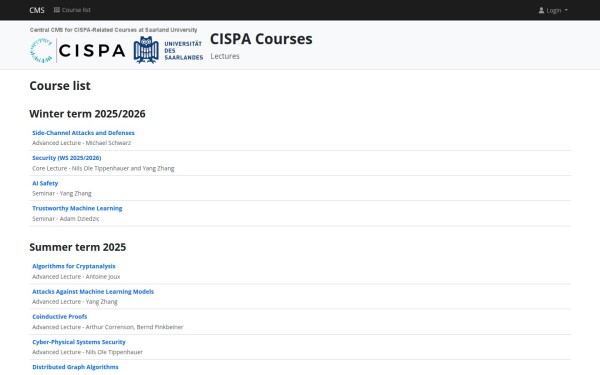Open the Coinductive Proofs course

pos(60,316)
